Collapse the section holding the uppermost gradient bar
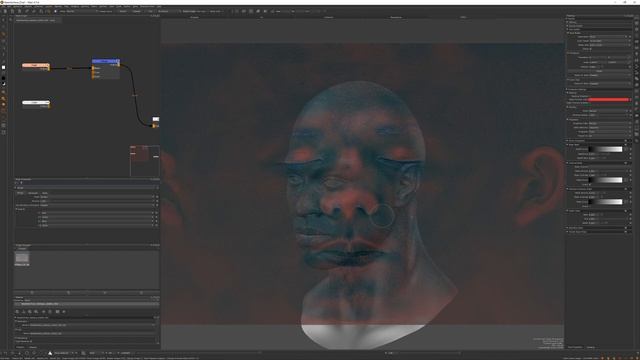The image size is (640, 360). [x=567, y=144]
